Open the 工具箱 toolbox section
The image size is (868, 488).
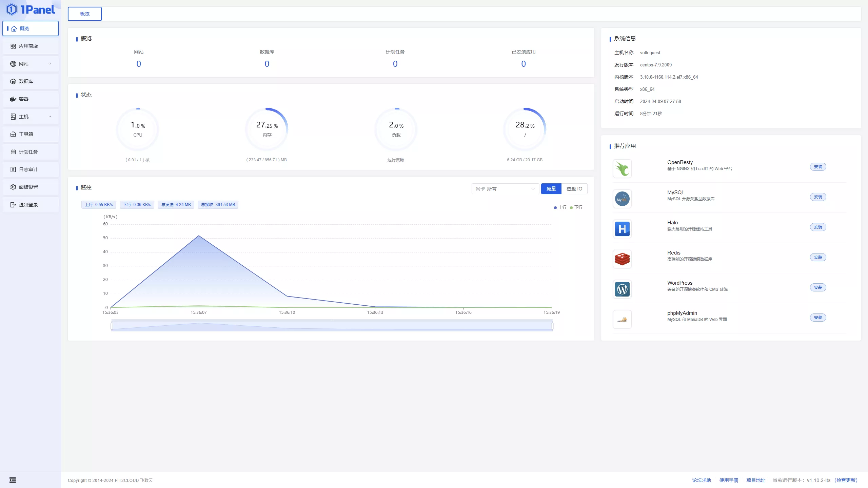tap(30, 134)
